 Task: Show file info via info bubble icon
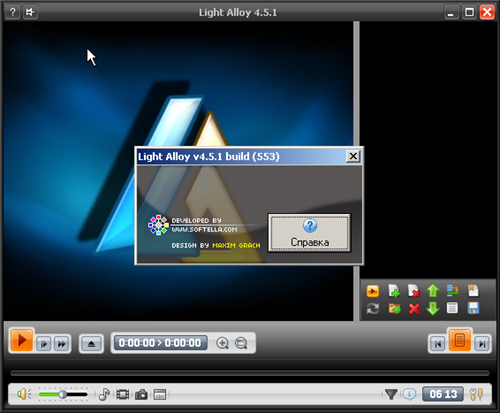[409, 394]
